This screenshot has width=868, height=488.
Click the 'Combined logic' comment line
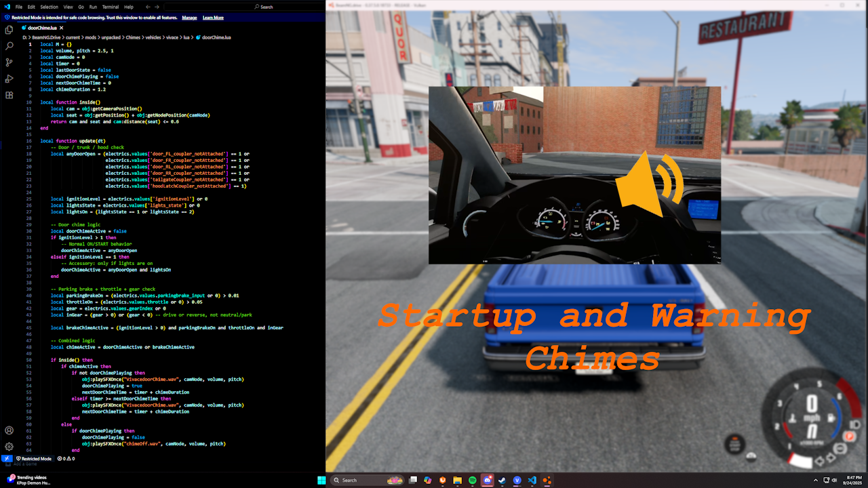tap(73, 340)
